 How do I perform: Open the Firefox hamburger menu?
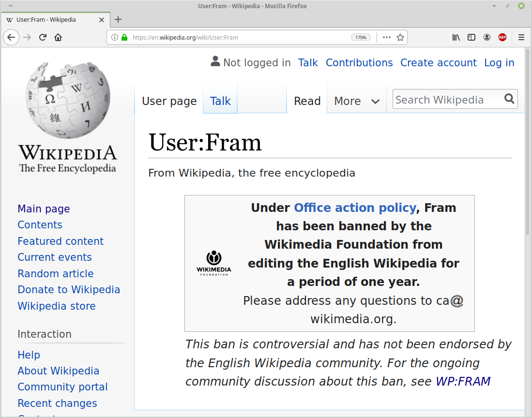[521, 37]
